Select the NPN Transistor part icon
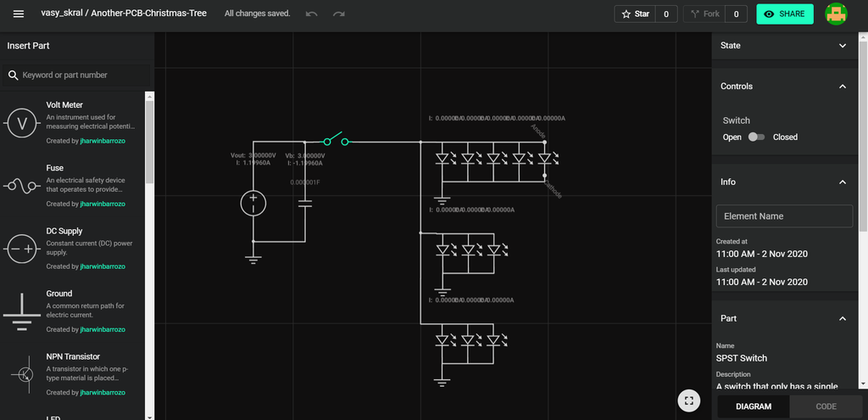This screenshot has width=868, height=420. pyautogui.click(x=21, y=375)
